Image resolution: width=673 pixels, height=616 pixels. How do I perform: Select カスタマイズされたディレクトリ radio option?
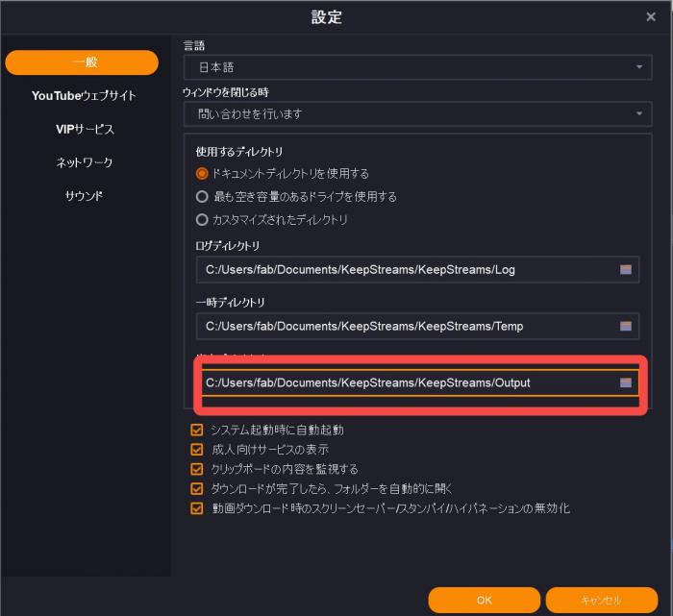click(202, 220)
